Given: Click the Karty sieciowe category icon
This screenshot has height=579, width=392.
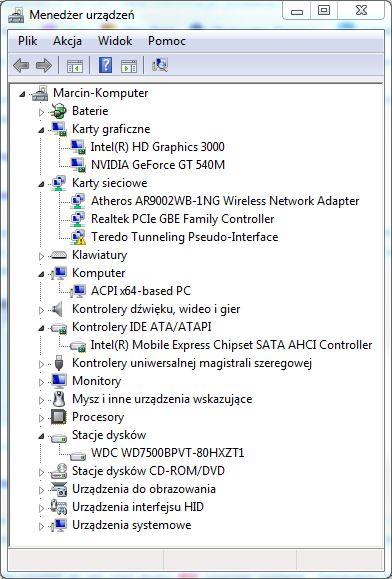Looking at the screenshot, I should [x=59, y=183].
